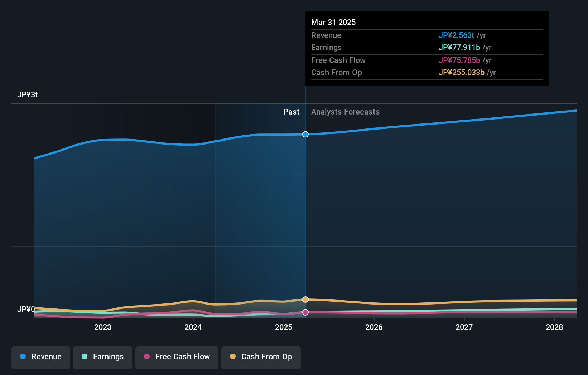Screen dimensions: 588x375
Task: Select the Cash From Op data point marker
Action: pyautogui.click(x=305, y=299)
